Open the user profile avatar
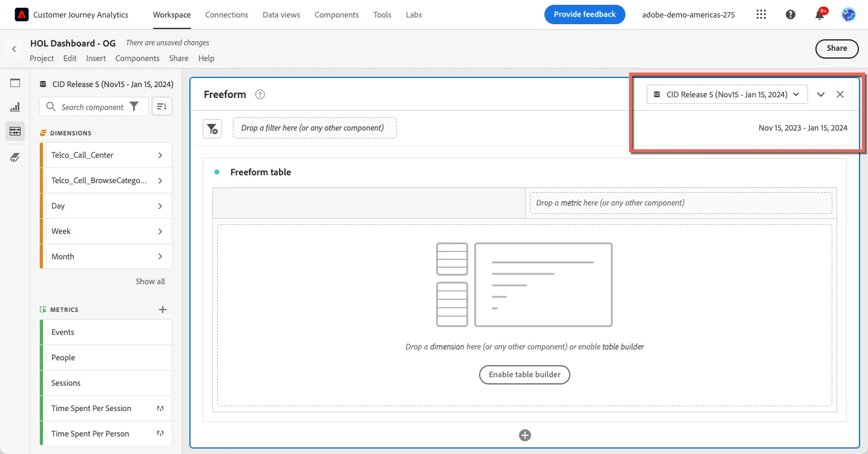The image size is (868, 454). pos(849,15)
